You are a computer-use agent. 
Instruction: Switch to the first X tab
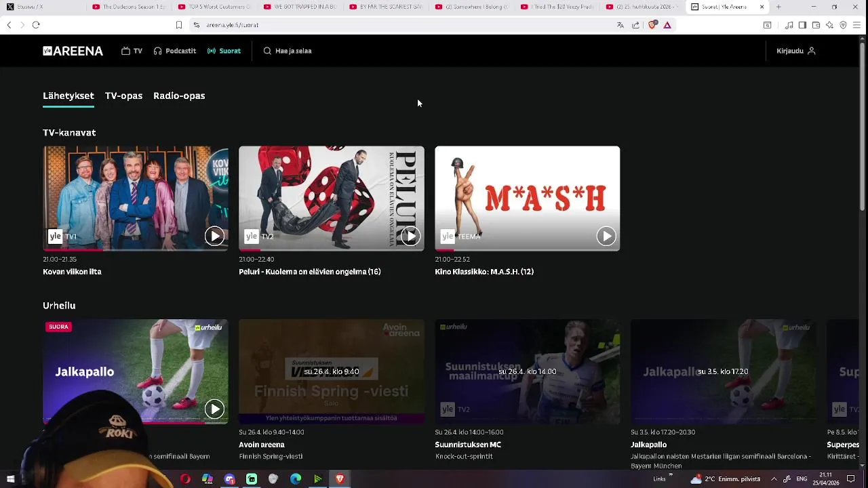(x=43, y=7)
